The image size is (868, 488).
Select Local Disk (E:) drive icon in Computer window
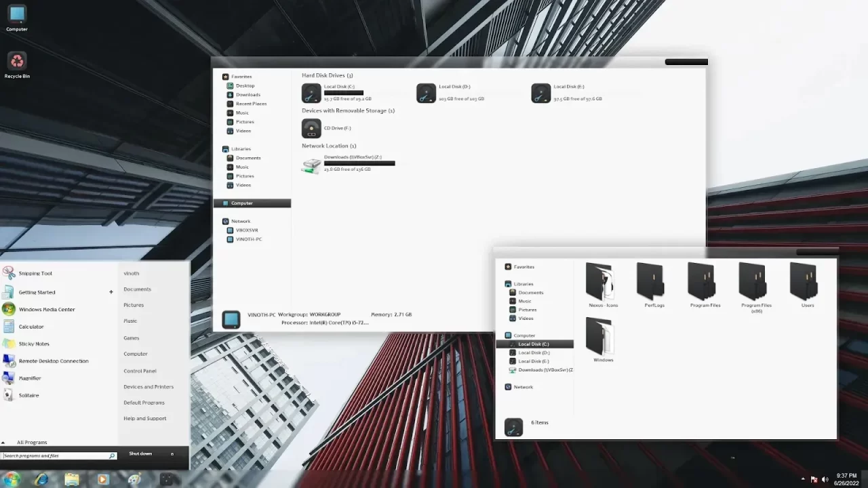pyautogui.click(x=540, y=93)
